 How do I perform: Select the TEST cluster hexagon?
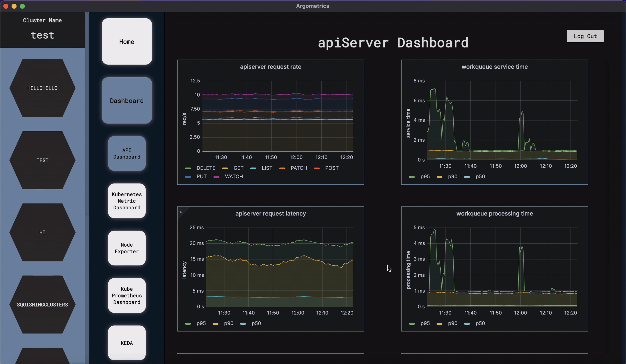point(43,160)
